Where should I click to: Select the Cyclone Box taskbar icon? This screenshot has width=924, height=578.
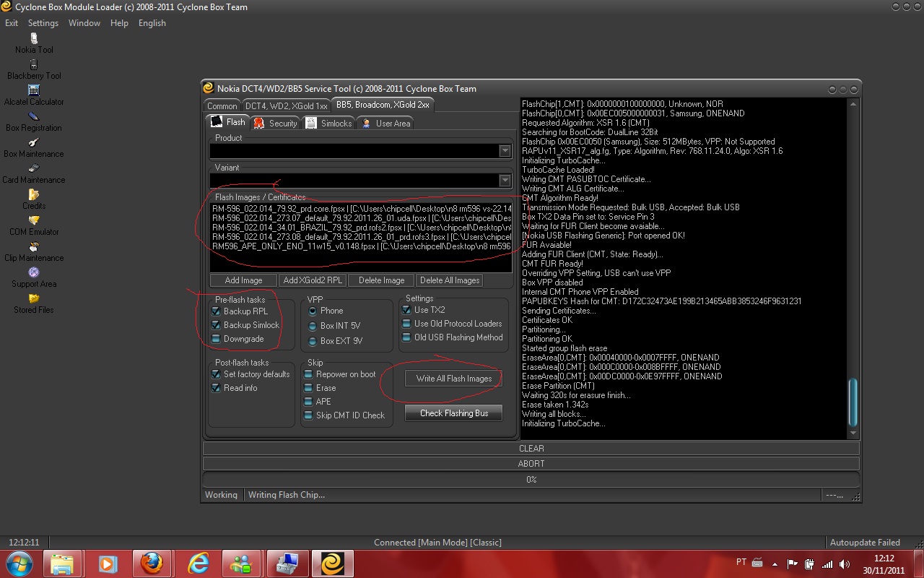(332, 564)
